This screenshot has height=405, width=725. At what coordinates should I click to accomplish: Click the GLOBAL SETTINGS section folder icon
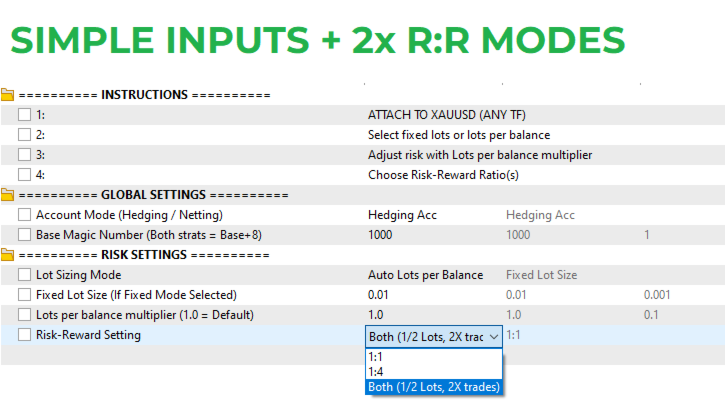[x=7, y=195]
